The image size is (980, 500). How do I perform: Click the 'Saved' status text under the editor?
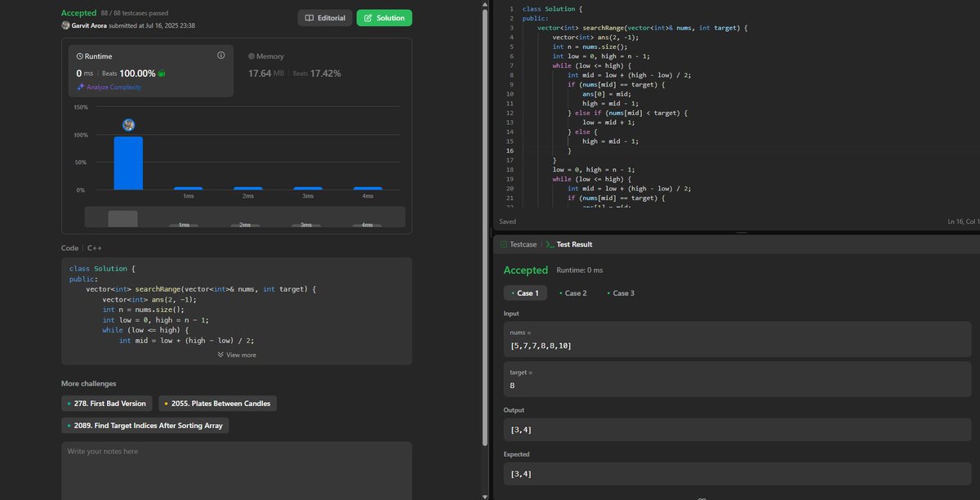click(507, 221)
